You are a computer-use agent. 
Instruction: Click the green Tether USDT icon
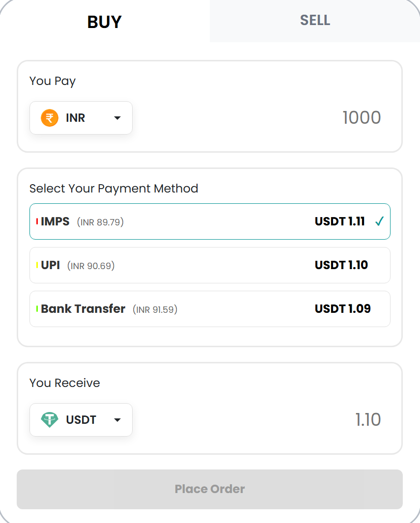tap(50, 420)
